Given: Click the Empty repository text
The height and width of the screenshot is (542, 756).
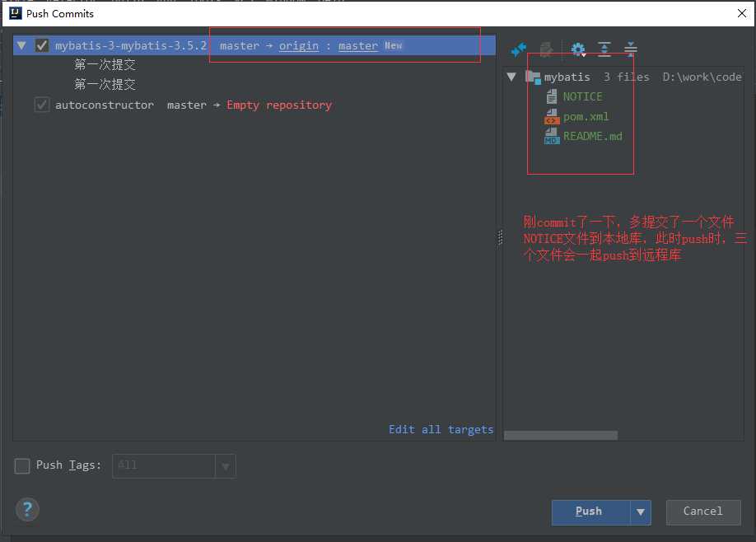Looking at the screenshot, I should click(279, 105).
